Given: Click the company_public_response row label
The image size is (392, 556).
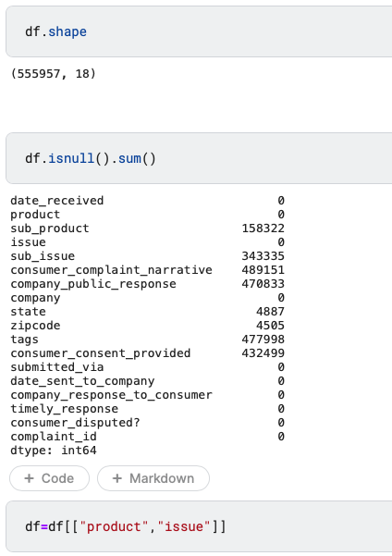Looking at the screenshot, I should (x=93, y=284).
